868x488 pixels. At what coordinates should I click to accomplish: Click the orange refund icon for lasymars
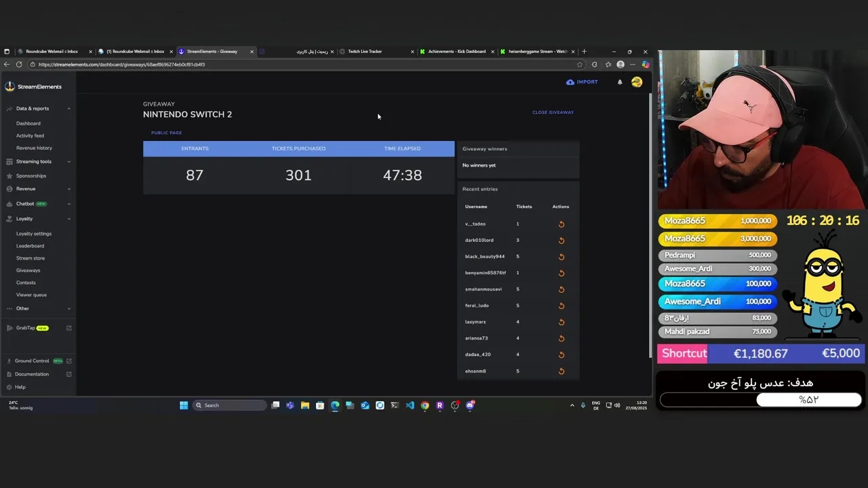coord(561,322)
